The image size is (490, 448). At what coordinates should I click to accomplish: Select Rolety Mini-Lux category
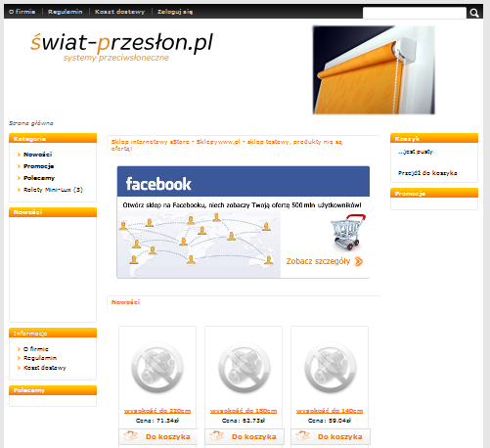coord(53,190)
